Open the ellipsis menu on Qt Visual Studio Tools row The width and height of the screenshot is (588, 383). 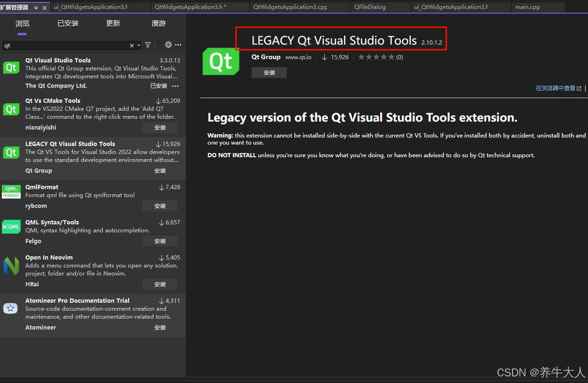(175, 86)
